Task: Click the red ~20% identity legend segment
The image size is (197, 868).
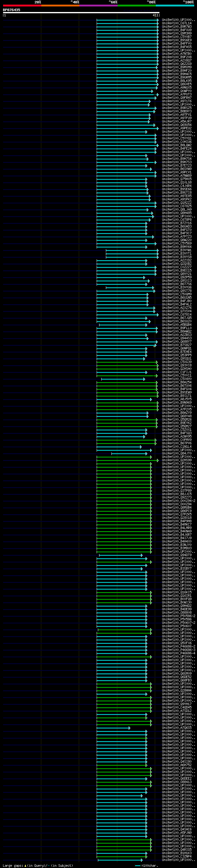Action: point(22,6)
